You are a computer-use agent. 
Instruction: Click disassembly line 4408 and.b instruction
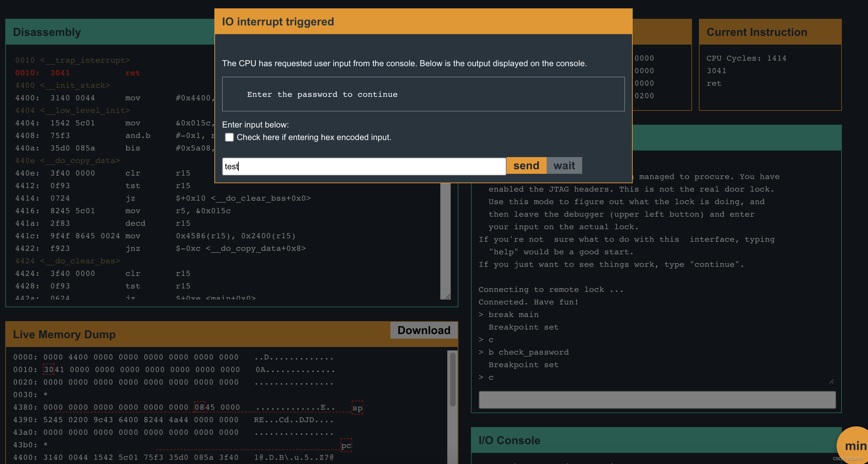tap(115, 136)
